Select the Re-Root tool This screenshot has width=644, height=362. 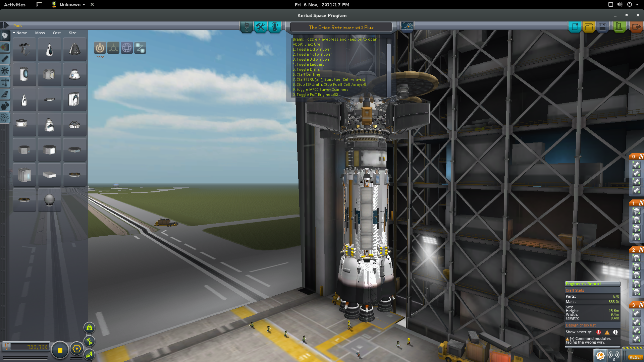[x=140, y=48]
